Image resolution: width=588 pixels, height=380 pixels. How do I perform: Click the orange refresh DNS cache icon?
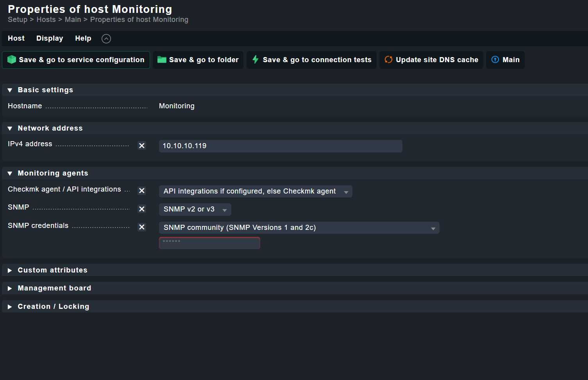coord(388,60)
